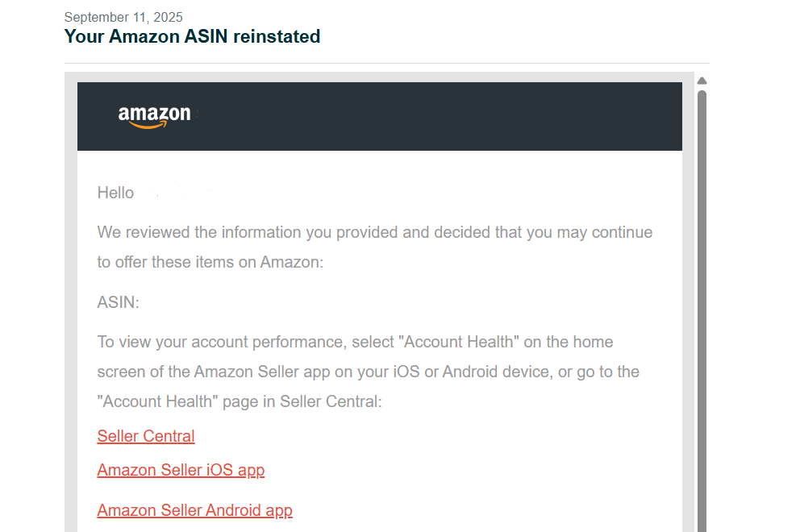
Task: Click the scrollbar up arrow
Action: pyautogui.click(x=702, y=81)
